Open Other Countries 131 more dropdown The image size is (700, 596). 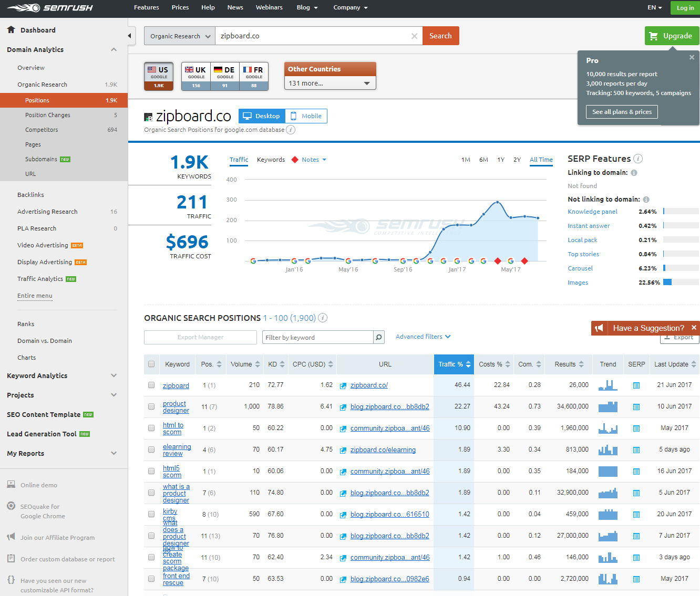[330, 83]
